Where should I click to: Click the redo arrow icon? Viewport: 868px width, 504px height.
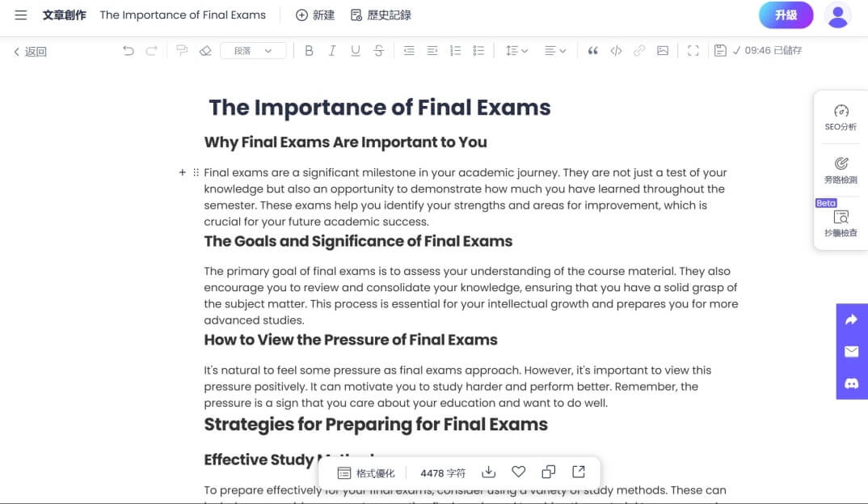pos(151,51)
